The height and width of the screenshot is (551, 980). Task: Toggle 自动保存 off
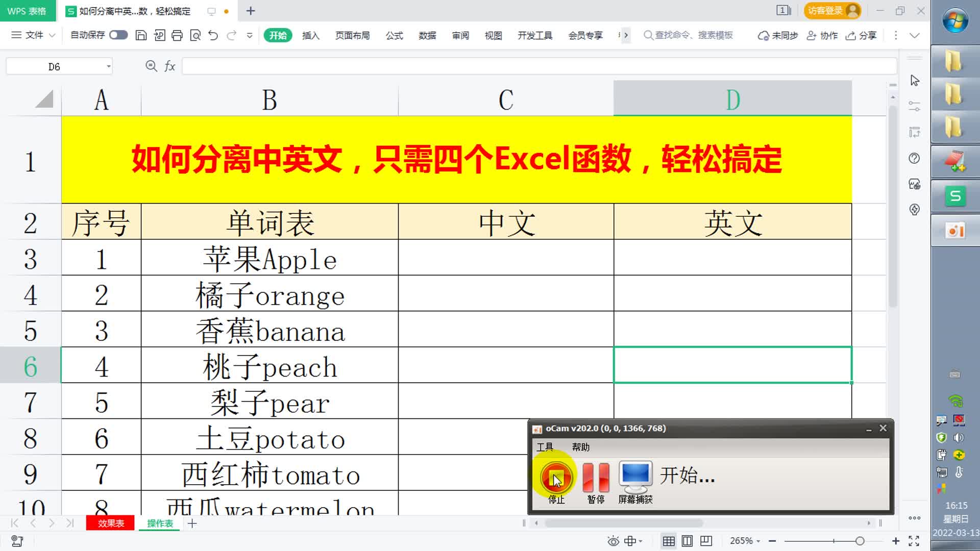118,35
